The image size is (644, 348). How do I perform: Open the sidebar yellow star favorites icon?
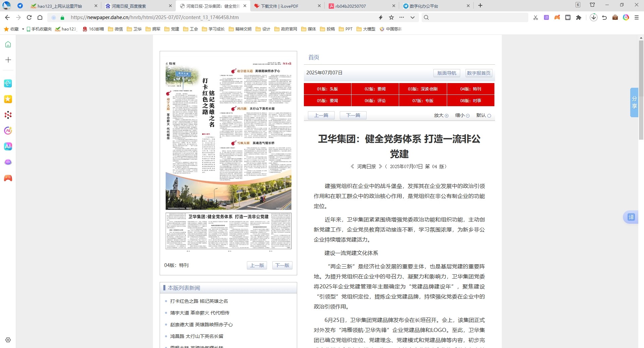point(8,99)
